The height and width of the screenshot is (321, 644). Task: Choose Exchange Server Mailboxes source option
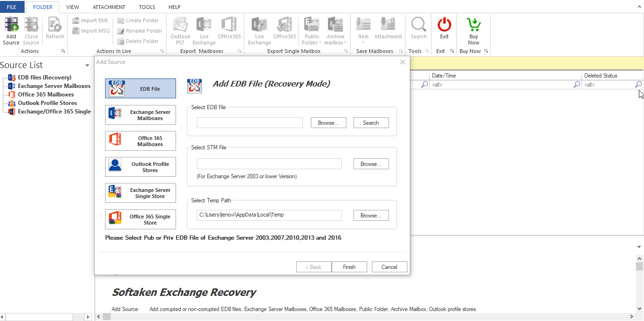[140, 115]
